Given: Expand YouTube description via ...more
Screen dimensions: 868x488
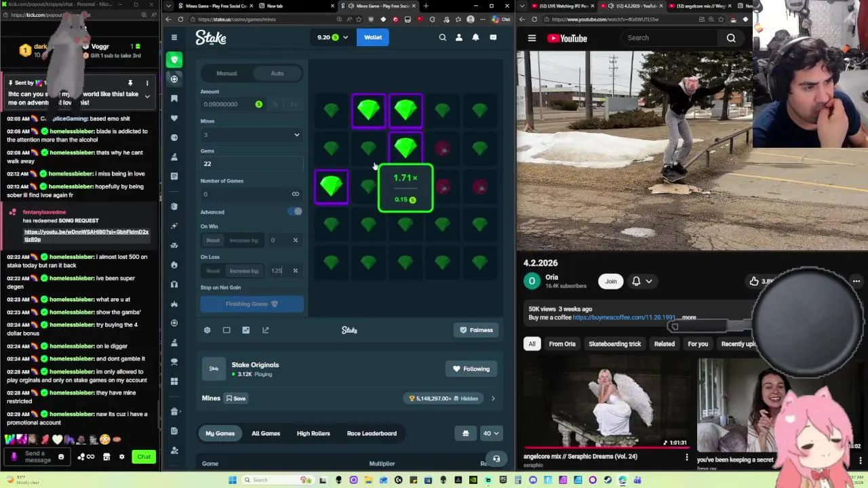Looking at the screenshot, I should point(688,317).
